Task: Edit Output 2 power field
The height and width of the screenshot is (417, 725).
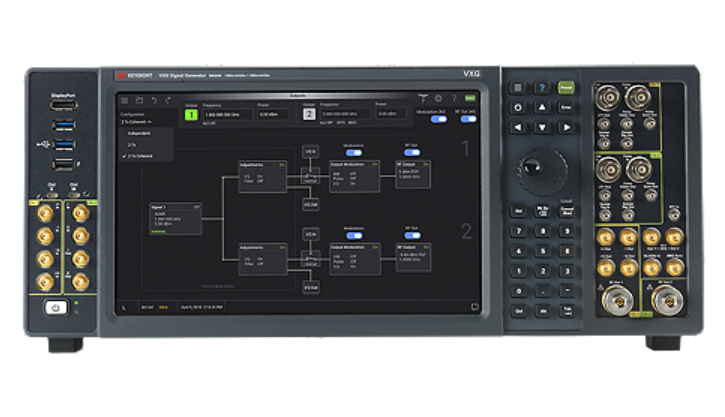Action: [x=391, y=113]
